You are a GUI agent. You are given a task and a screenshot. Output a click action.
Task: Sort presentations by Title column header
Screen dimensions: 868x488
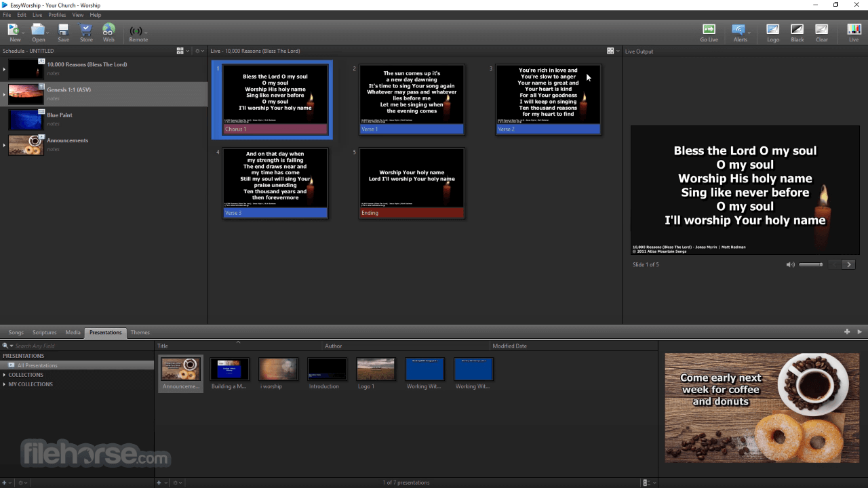239,346
